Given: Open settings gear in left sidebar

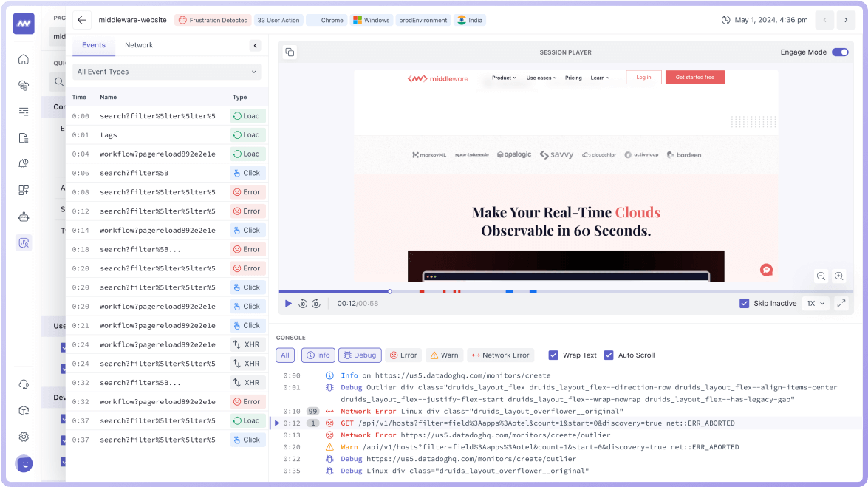Looking at the screenshot, I should point(24,437).
